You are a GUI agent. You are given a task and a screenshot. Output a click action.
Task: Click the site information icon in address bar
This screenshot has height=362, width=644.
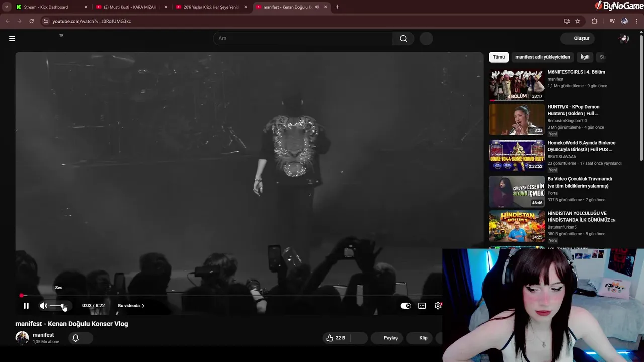[x=46, y=21]
